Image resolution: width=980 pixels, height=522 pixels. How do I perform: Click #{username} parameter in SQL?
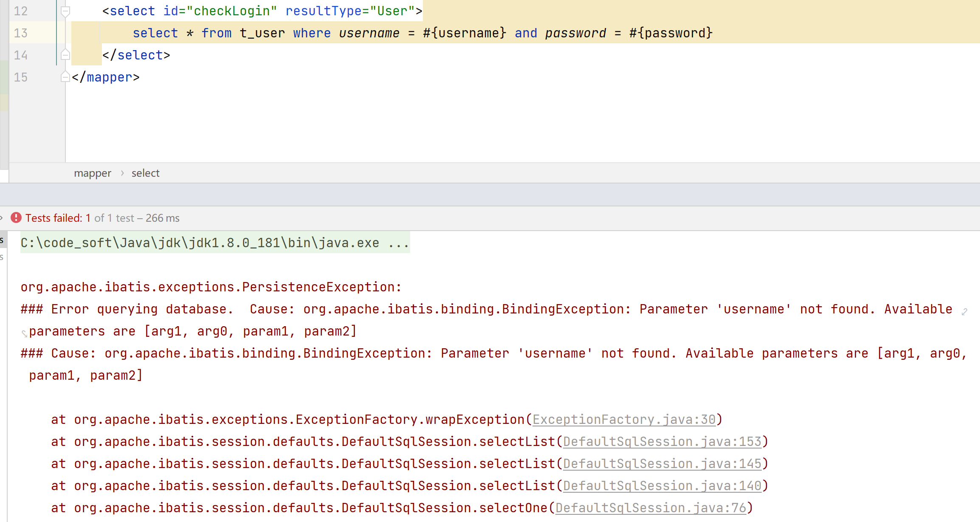tap(465, 33)
